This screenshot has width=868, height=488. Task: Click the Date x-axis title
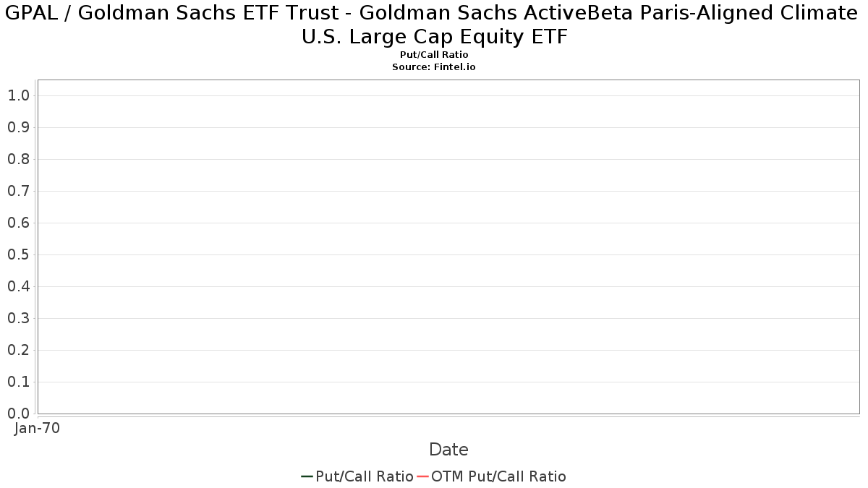click(448, 450)
